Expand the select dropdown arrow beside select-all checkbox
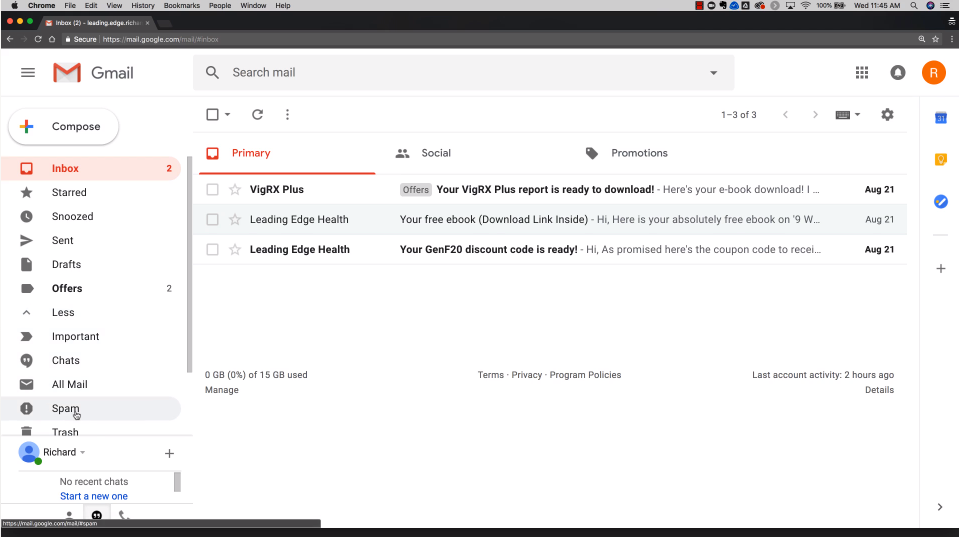The height and width of the screenshot is (537, 959). pyautogui.click(x=228, y=114)
